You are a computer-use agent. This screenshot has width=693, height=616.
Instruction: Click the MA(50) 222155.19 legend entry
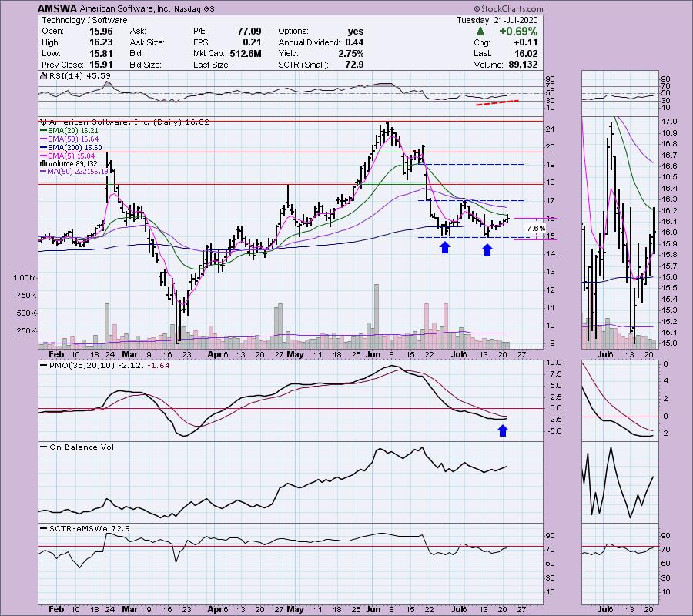point(74,172)
